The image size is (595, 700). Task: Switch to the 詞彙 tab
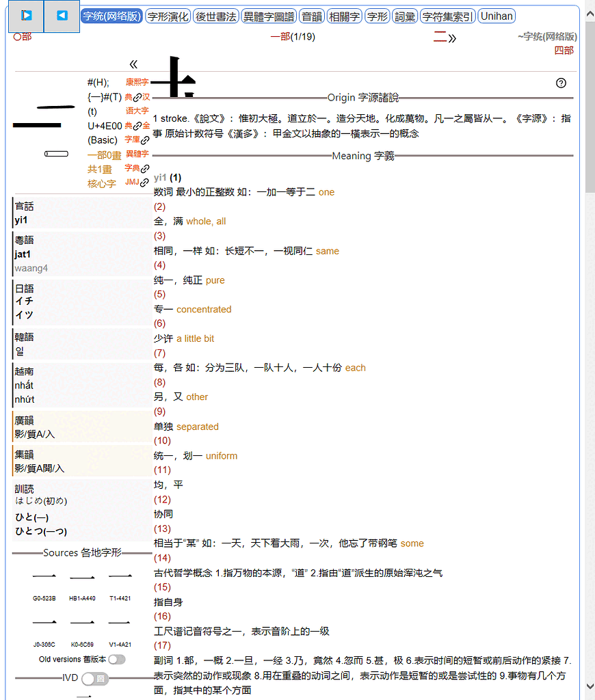point(405,16)
